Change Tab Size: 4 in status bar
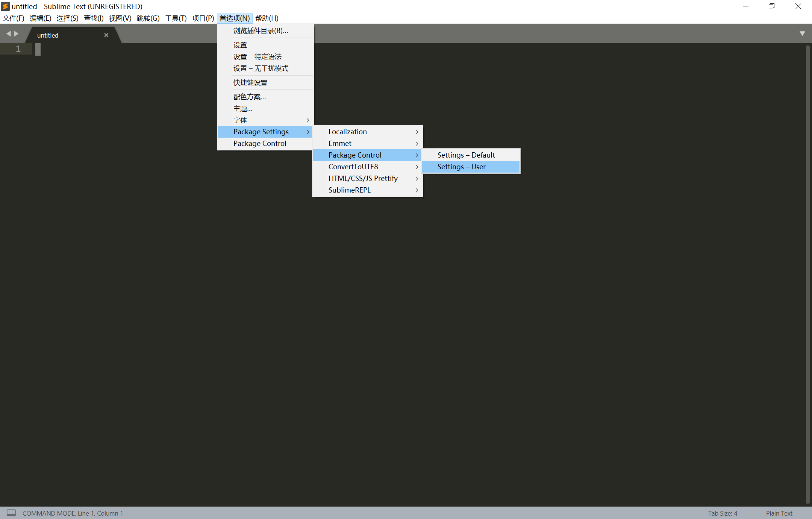This screenshot has height=519, width=812. [x=723, y=513]
